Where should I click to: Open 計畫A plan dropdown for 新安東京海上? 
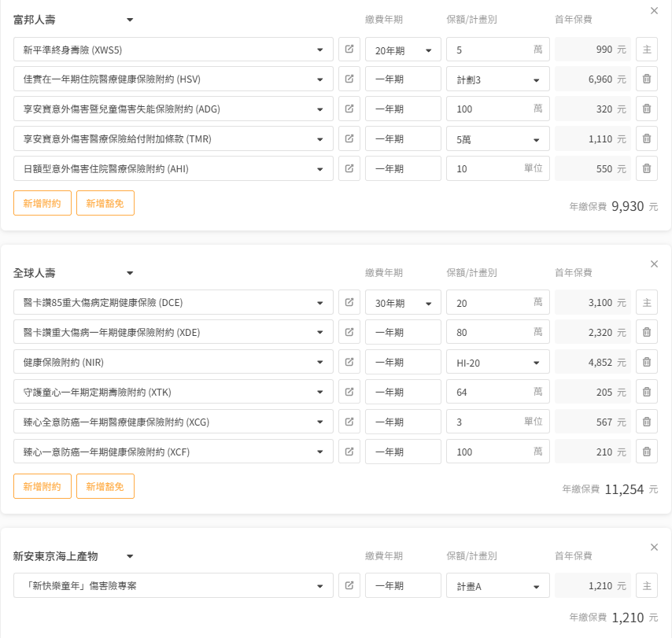(x=497, y=587)
